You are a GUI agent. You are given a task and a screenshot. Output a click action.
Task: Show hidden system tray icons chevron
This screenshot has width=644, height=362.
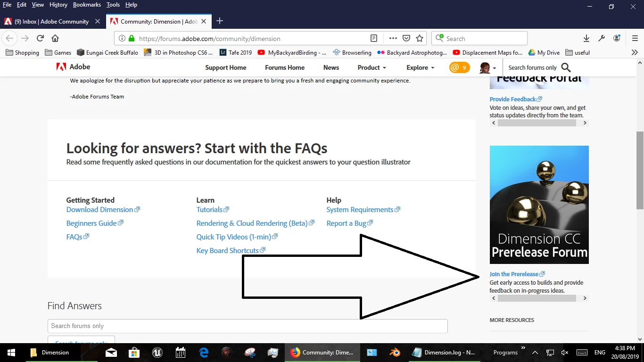pyautogui.click(x=535, y=353)
